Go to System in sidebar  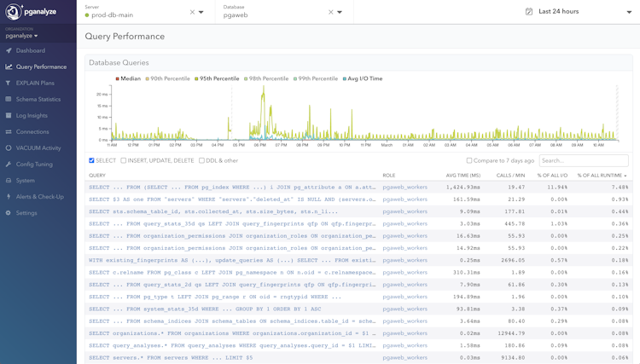point(26,181)
